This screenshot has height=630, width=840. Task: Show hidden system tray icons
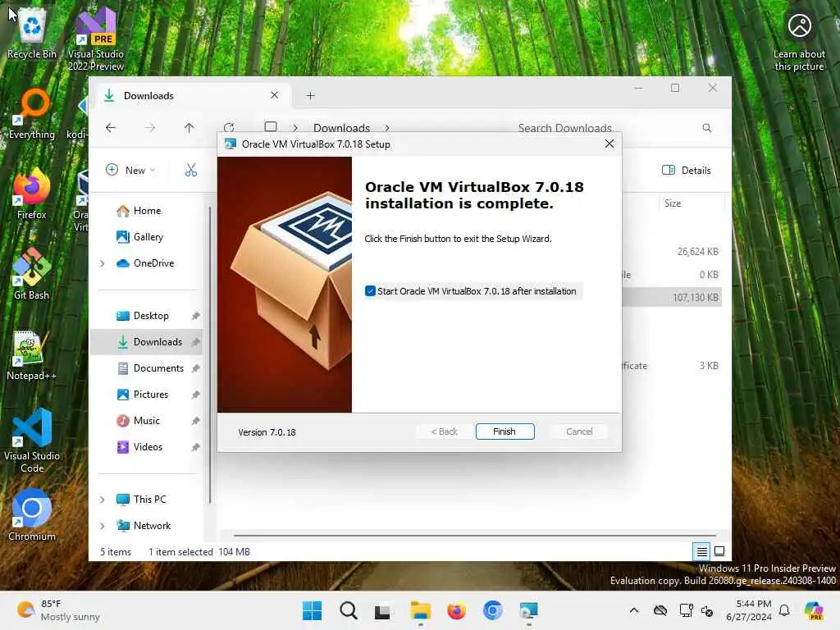634,610
